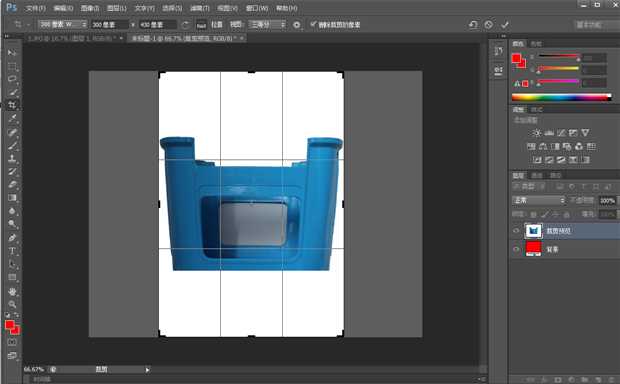Open the crop overlay view dropdown
620x384 pixels.
pos(267,25)
